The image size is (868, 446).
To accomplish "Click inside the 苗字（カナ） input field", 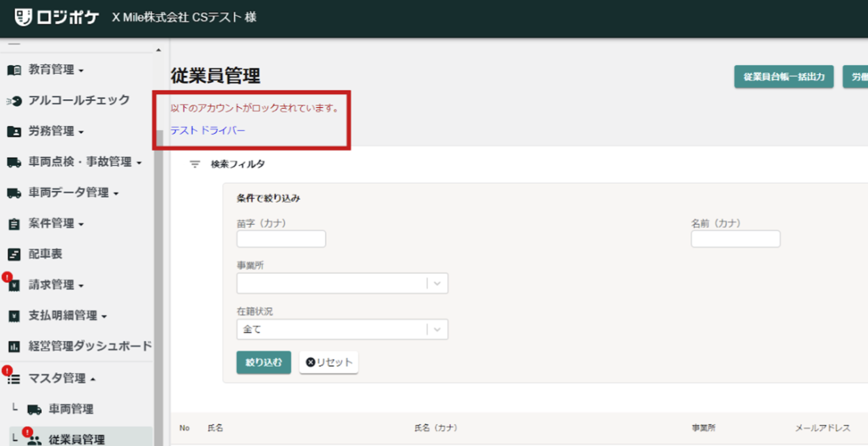I will pos(281,238).
